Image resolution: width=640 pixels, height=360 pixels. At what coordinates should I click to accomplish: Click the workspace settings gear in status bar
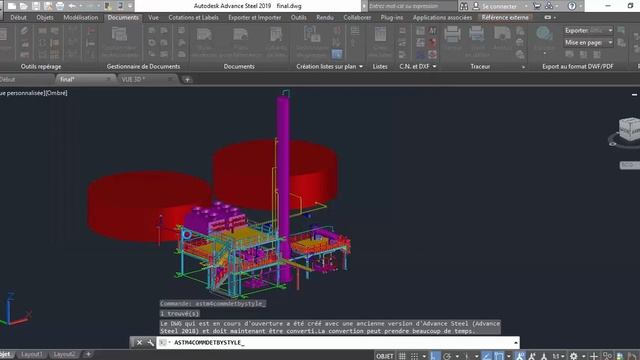573,356
